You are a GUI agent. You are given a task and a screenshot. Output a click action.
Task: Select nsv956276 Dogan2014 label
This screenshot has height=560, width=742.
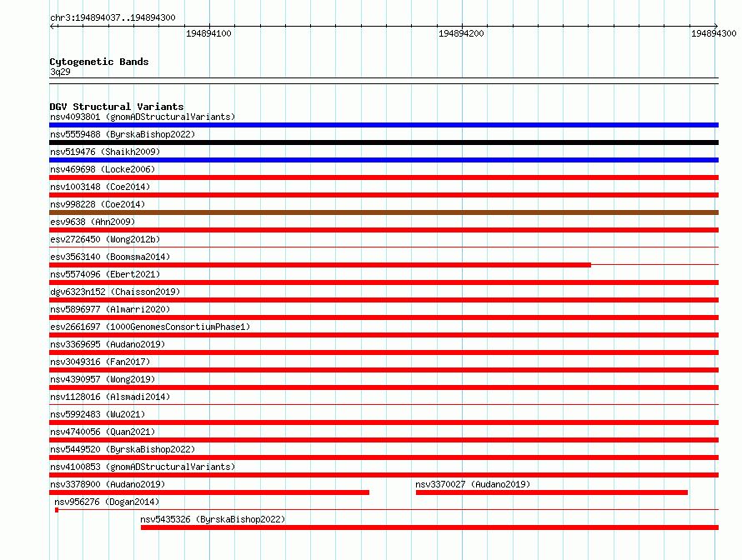pyautogui.click(x=107, y=502)
